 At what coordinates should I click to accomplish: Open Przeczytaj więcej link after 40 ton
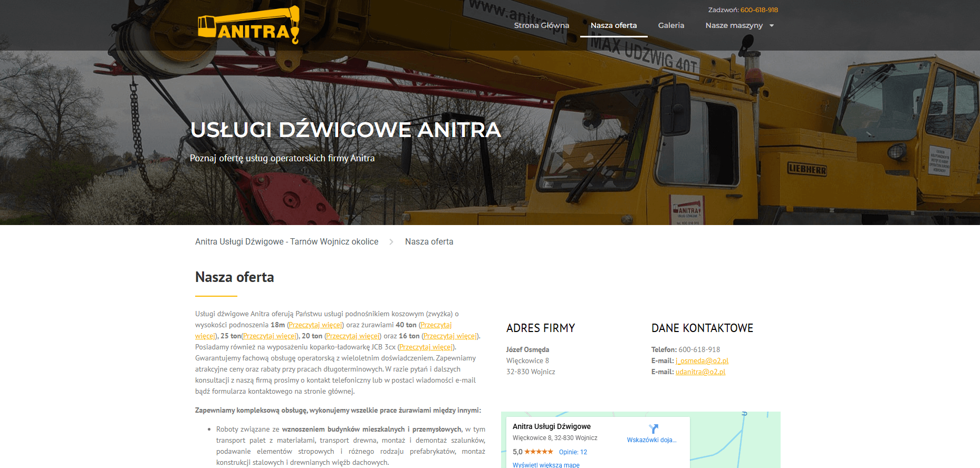coord(436,325)
